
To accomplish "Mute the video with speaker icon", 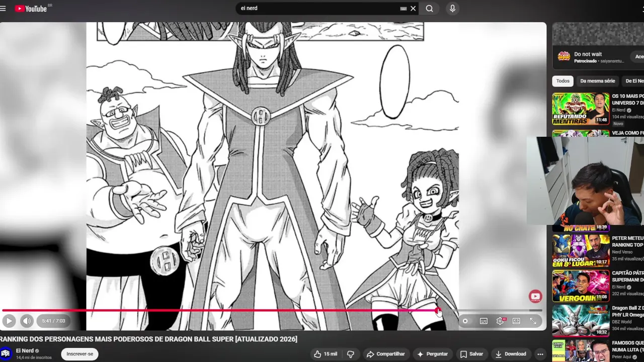I will [27, 321].
